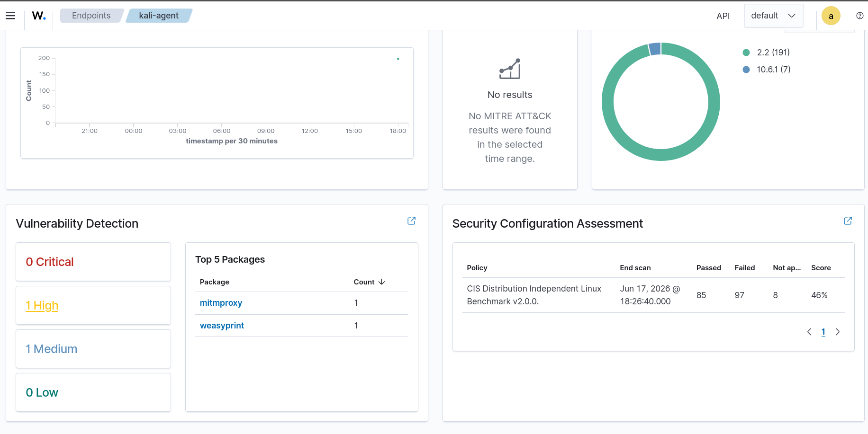Screen dimensions: 868x434
Task: Click the Passed column header
Action: 709,267
